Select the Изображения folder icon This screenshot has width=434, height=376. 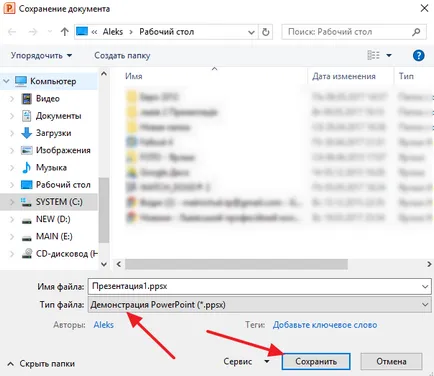27,150
